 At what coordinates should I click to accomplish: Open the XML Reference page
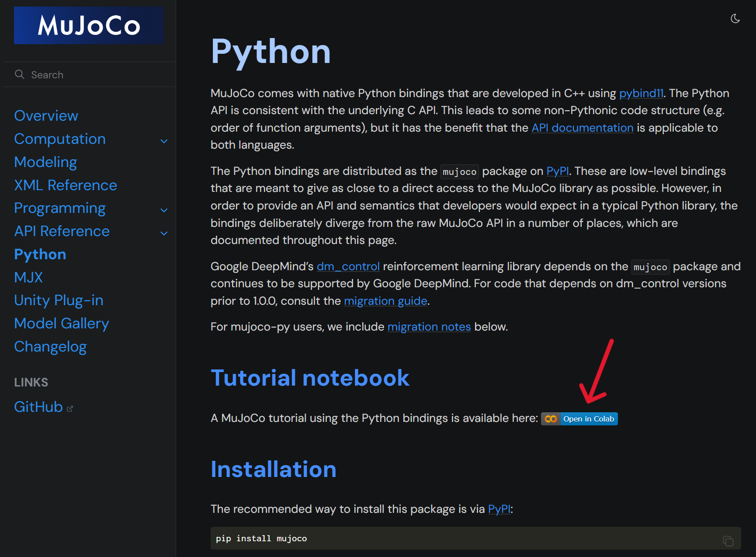click(x=66, y=185)
